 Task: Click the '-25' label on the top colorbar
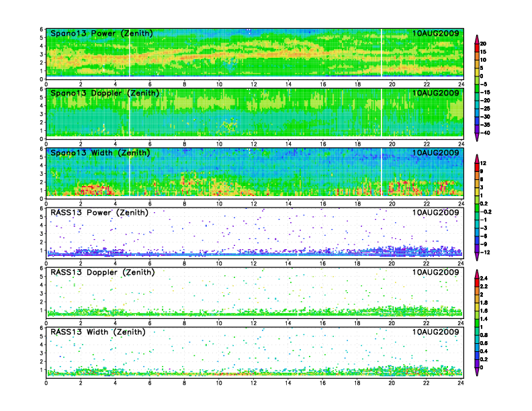[x=485, y=109]
